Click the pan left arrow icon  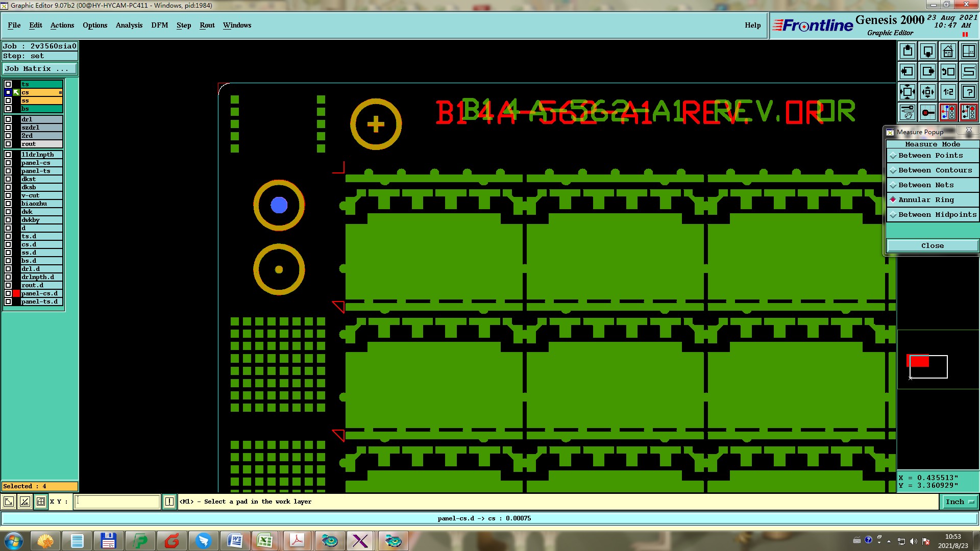click(907, 71)
